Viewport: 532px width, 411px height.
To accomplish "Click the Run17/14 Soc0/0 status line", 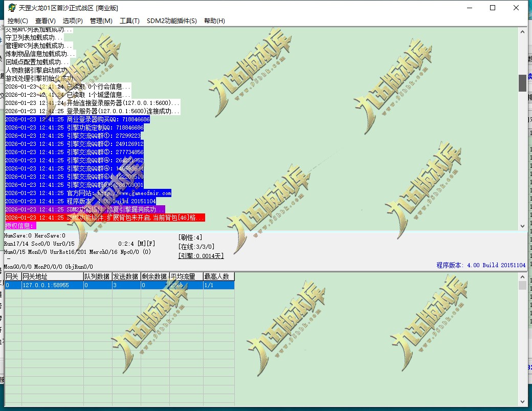I will 39,244.
